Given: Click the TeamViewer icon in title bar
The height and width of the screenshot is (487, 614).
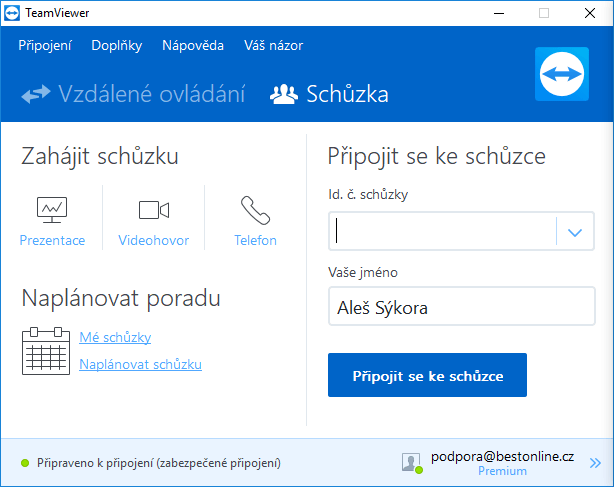Looking at the screenshot, I should [x=12, y=13].
